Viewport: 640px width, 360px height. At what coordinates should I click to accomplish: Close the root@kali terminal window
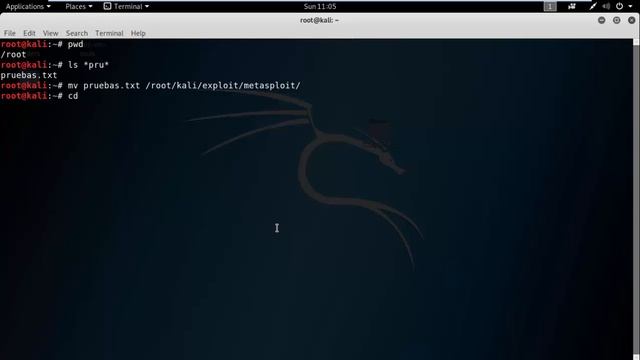(x=631, y=20)
